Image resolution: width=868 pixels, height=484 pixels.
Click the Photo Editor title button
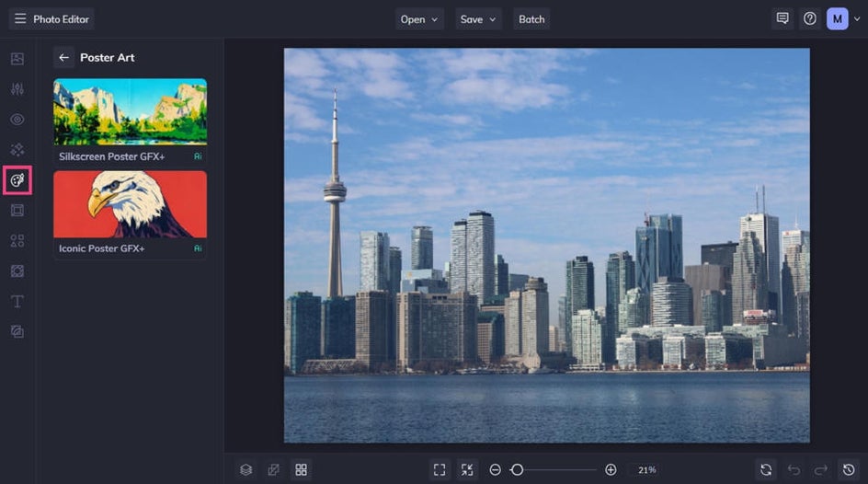tap(61, 19)
